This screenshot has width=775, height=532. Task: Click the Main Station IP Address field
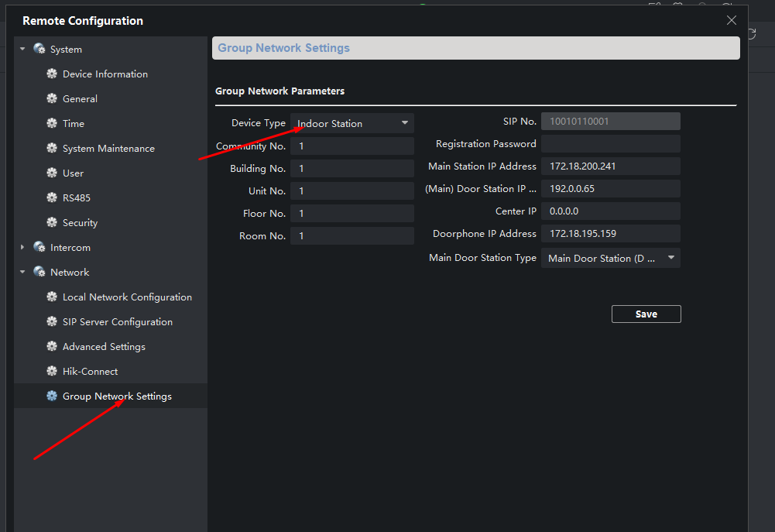pos(610,166)
